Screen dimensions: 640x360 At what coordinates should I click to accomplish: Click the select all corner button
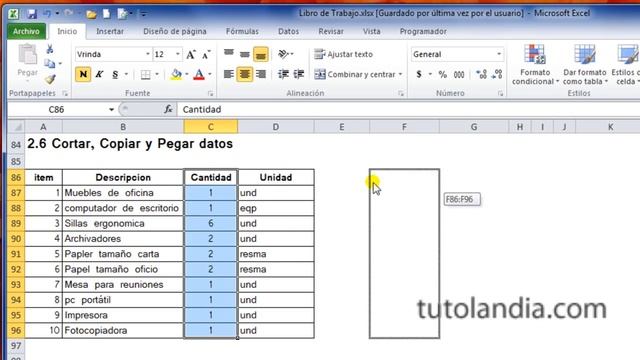[x=16, y=127]
